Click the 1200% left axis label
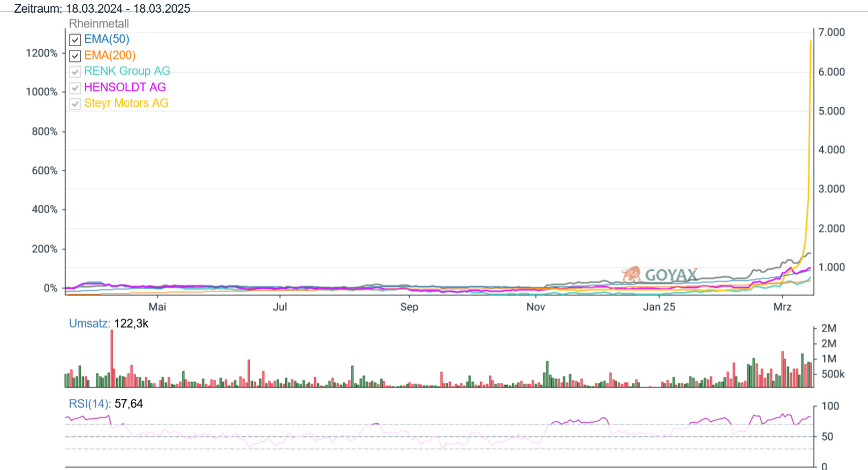 (x=42, y=53)
